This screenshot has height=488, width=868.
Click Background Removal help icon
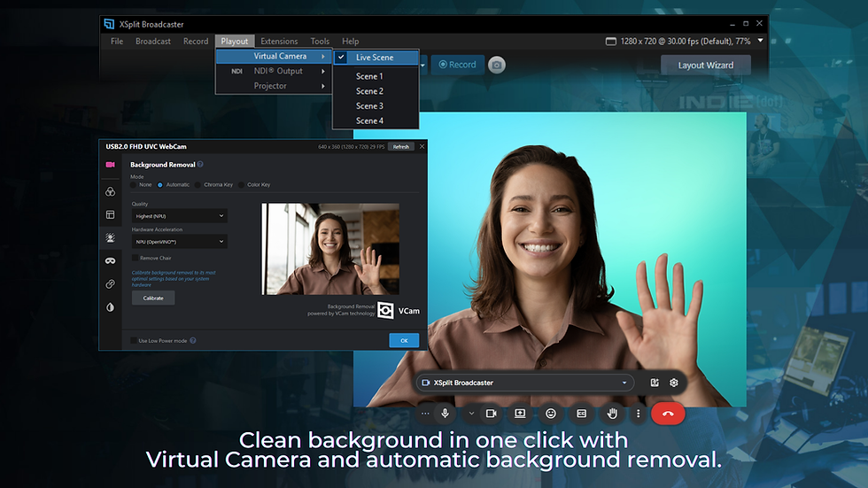coord(200,165)
